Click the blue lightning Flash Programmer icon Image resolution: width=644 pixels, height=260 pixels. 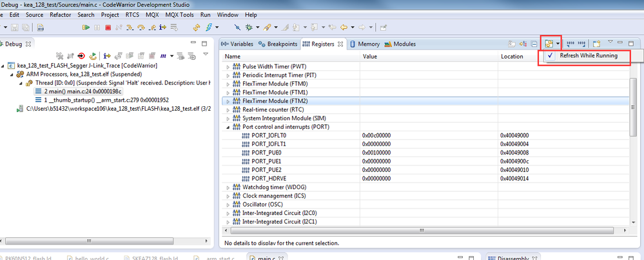pos(208,28)
